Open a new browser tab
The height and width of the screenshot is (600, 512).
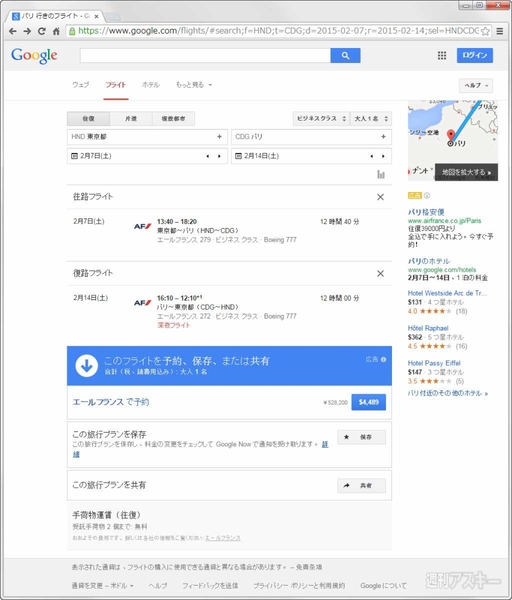click(112, 16)
